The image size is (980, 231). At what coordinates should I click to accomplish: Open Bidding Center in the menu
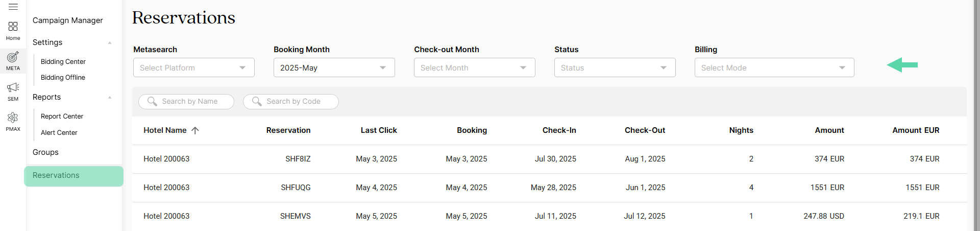pyautogui.click(x=63, y=61)
